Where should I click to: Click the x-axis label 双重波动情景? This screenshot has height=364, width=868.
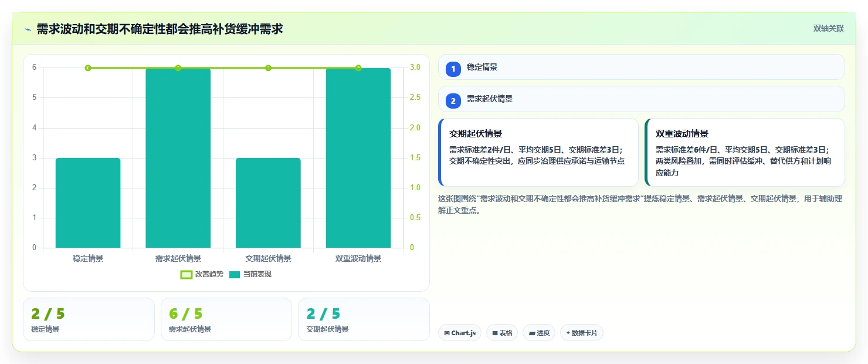[x=358, y=258]
